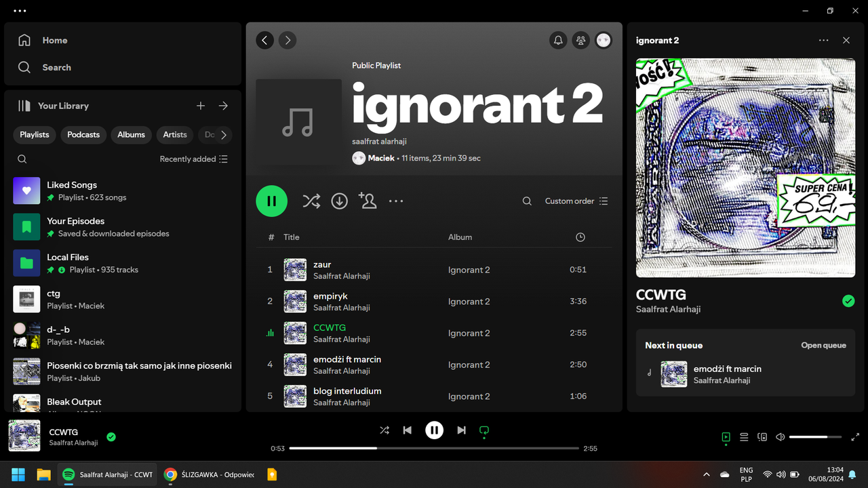Seek within the song progress bar
Viewport: 868px width, 488px height.
(x=434, y=448)
